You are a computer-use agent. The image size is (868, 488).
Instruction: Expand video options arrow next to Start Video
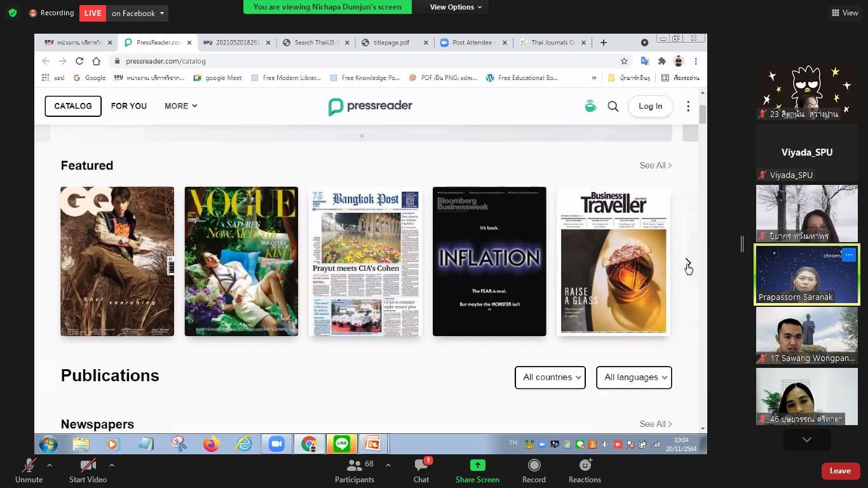point(112,465)
